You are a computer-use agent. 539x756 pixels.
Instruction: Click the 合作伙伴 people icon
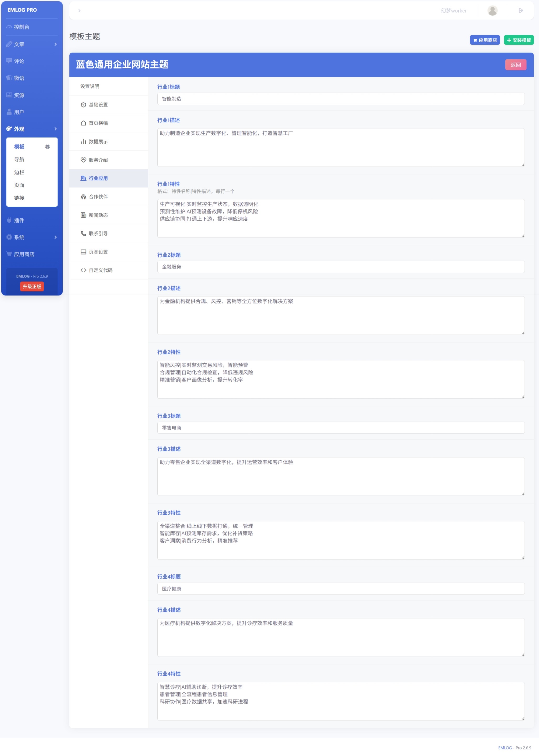point(83,197)
